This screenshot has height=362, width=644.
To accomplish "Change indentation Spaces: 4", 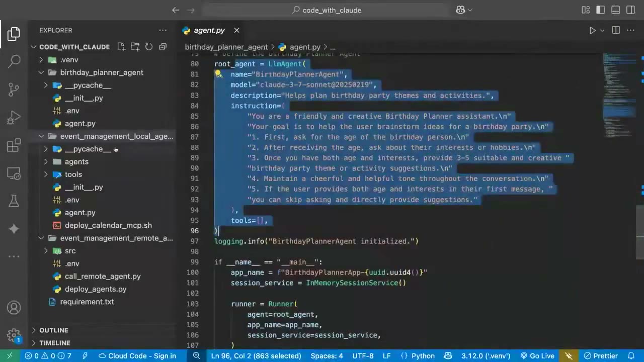I will click(327, 356).
